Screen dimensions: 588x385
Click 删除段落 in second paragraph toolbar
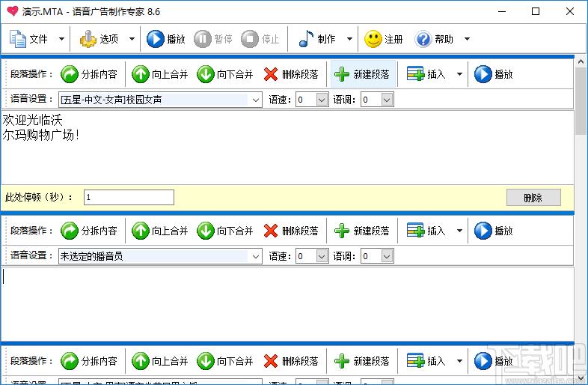290,231
